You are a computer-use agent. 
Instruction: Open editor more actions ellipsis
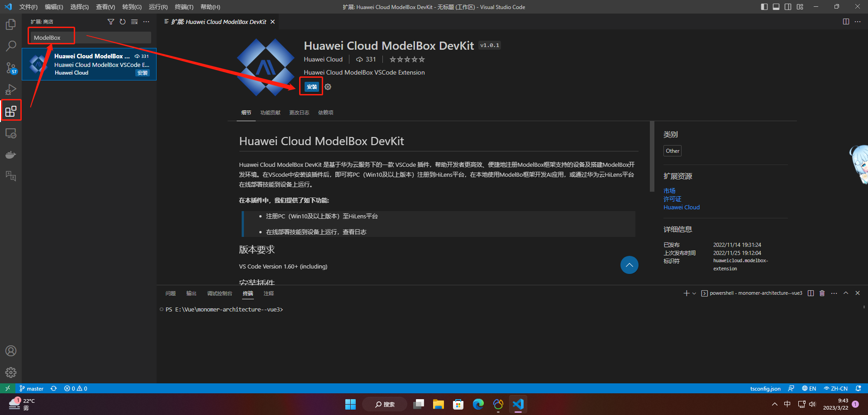coord(858,22)
